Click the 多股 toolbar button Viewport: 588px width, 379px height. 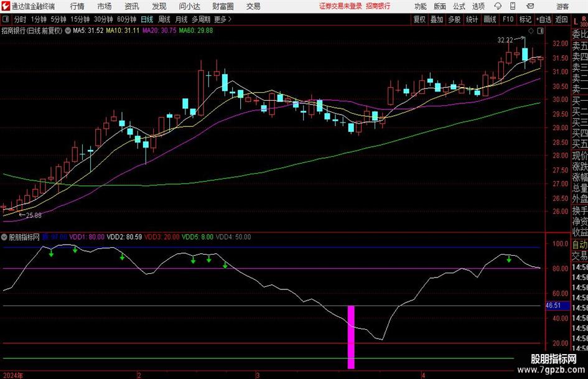click(454, 19)
